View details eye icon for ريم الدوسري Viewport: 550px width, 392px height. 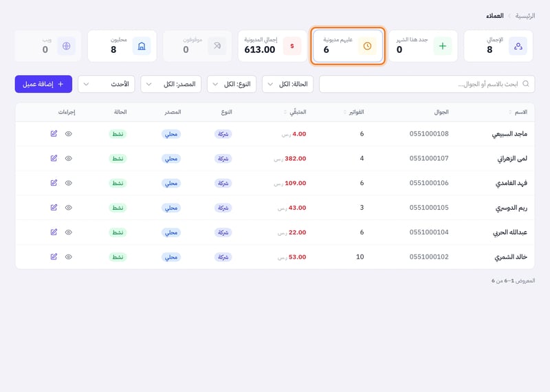pyautogui.click(x=68, y=208)
